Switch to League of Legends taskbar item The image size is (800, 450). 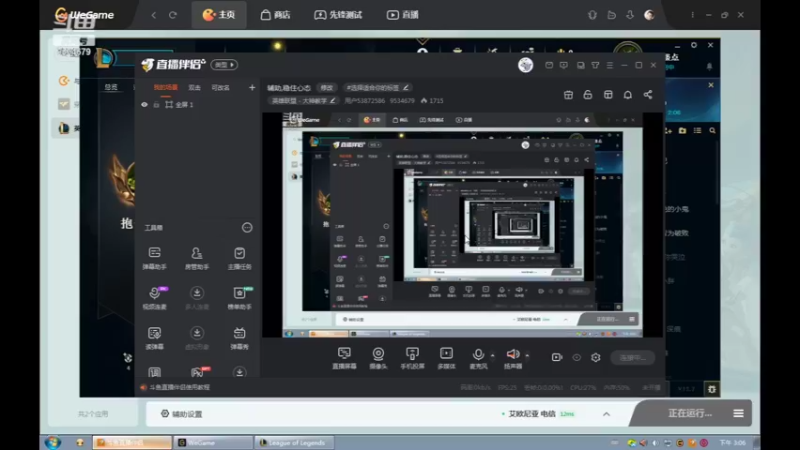tap(294, 442)
